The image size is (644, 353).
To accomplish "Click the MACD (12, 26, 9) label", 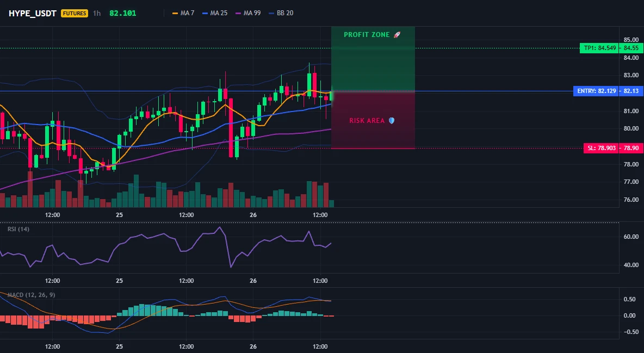I will point(31,295).
